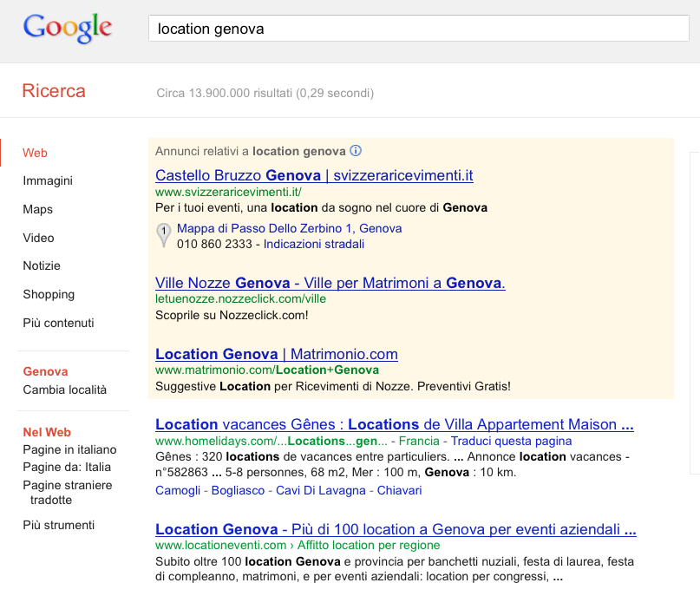Expand Più contenuti in sidebar
The width and height of the screenshot is (700, 596).
point(58,323)
